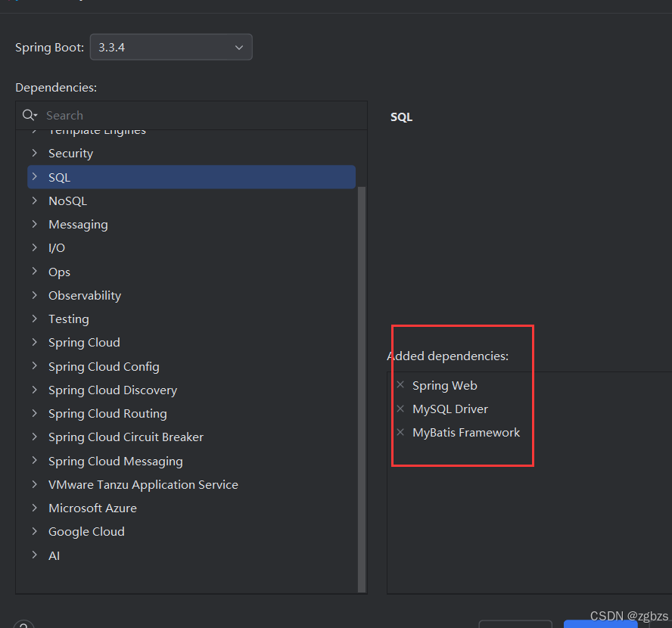Expand the Spring Cloud Messaging chevron
672x628 pixels.
(x=35, y=461)
